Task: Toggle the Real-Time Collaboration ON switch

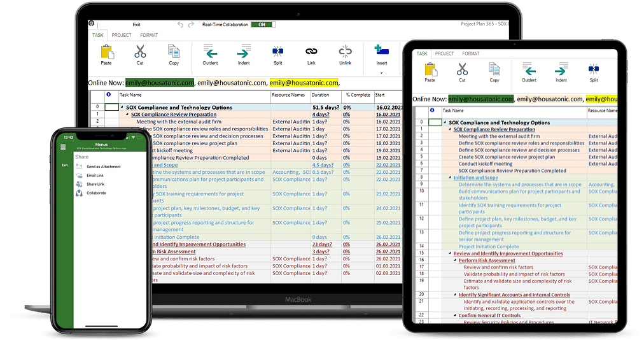Action: (263, 25)
